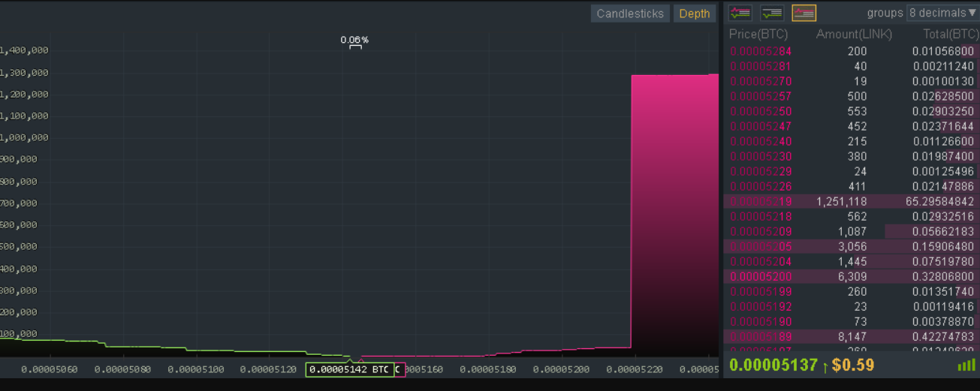The height and width of the screenshot is (391, 980).
Task: Click the pink ask wall on depth chart
Action: [x=674, y=215]
